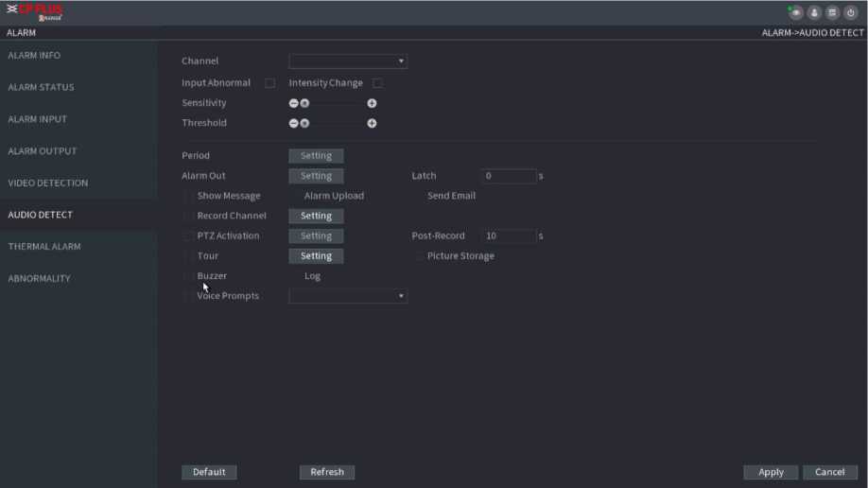The height and width of the screenshot is (488, 868).
Task: Enable the Intensity Change checkbox
Action: [x=377, y=83]
